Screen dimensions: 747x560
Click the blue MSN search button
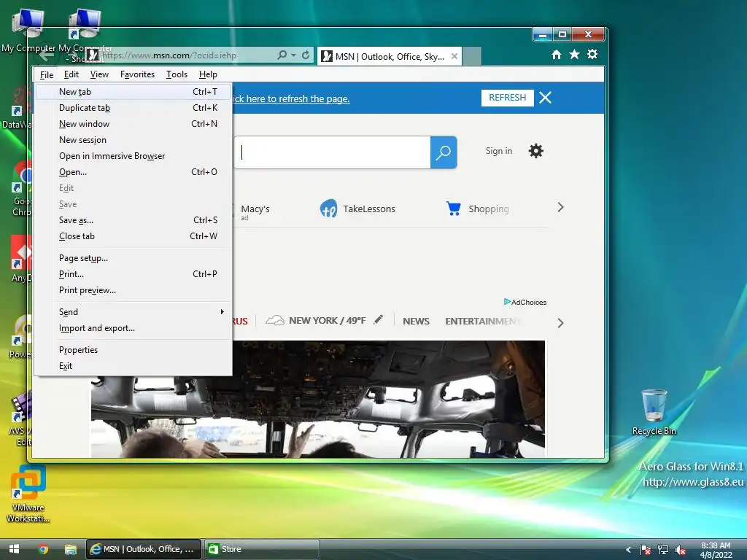pos(444,152)
